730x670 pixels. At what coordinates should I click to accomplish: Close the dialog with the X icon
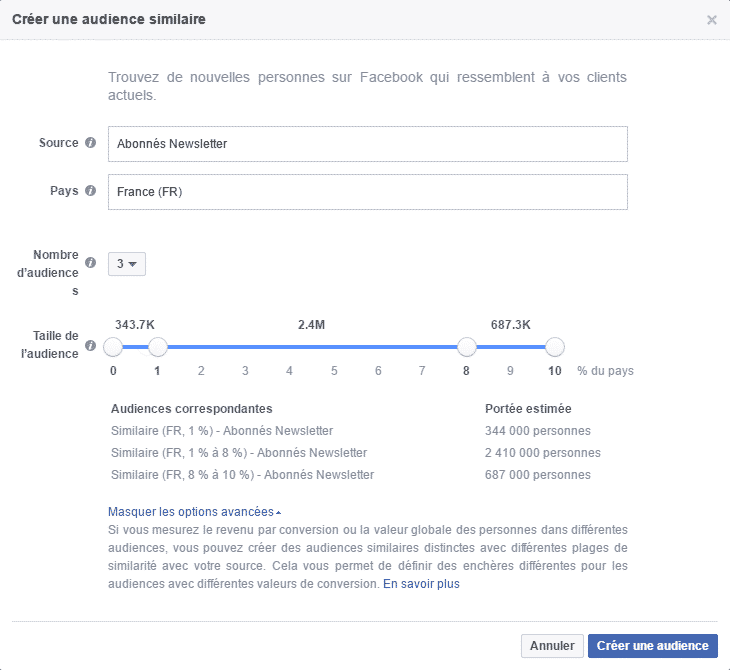(712, 19)
